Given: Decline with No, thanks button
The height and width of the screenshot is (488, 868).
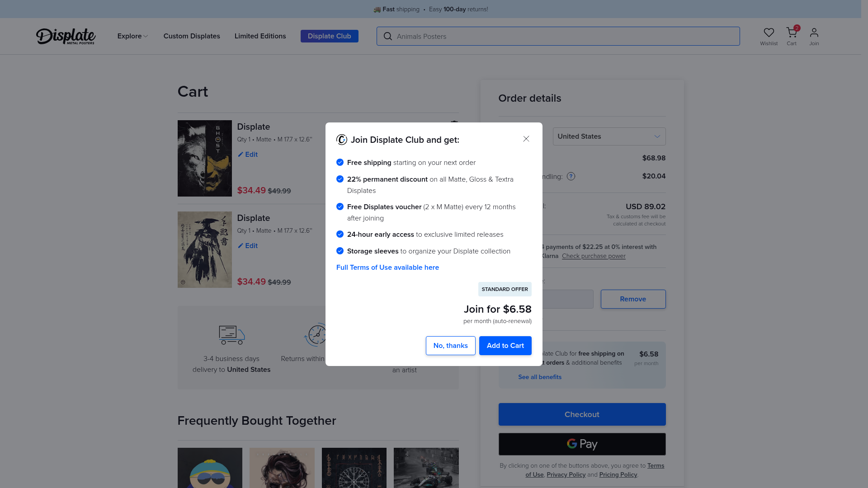Looking at the screenshot, I should pos(450,346).
